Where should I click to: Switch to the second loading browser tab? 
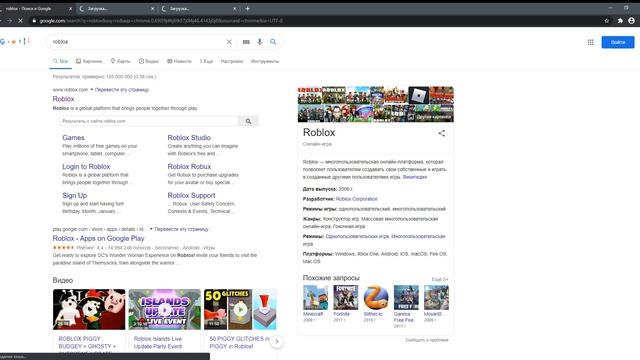click(x=117, y=9)
